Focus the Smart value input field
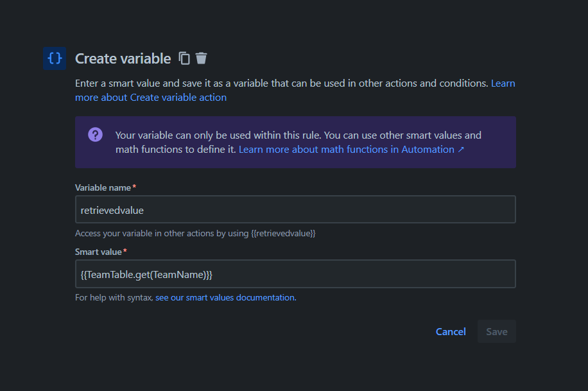This screenshot has height=391, width=588. pos(295,274)
